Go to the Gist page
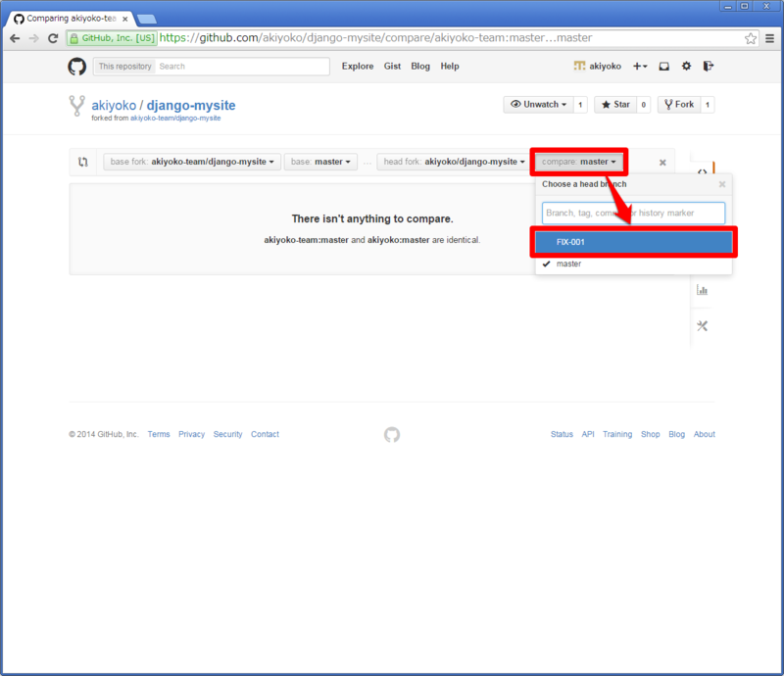The image size is (784, 676). (393, 66)
